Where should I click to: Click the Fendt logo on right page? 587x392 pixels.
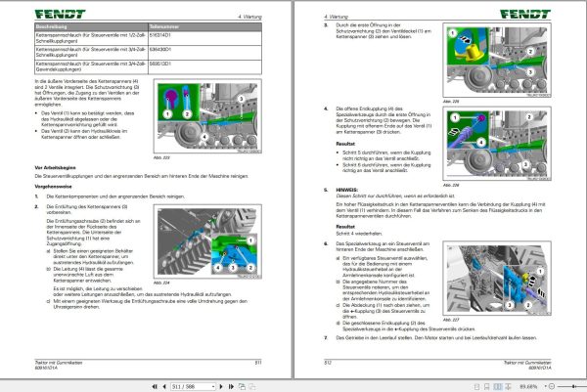click(525, 15)
